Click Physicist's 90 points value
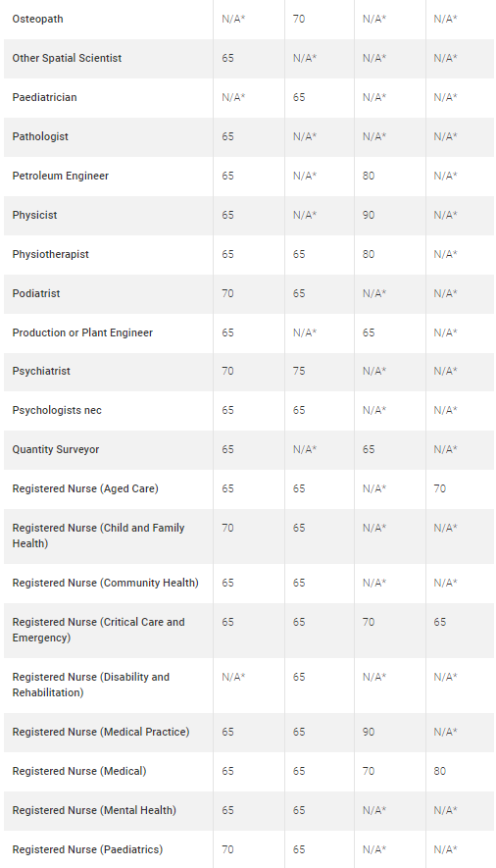 tap(369, 216)
